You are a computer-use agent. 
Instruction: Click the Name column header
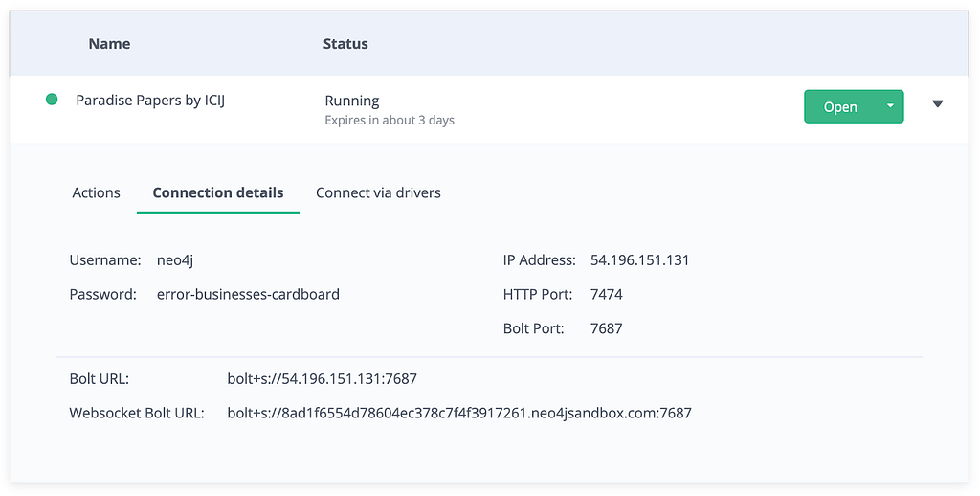[109, 43]
